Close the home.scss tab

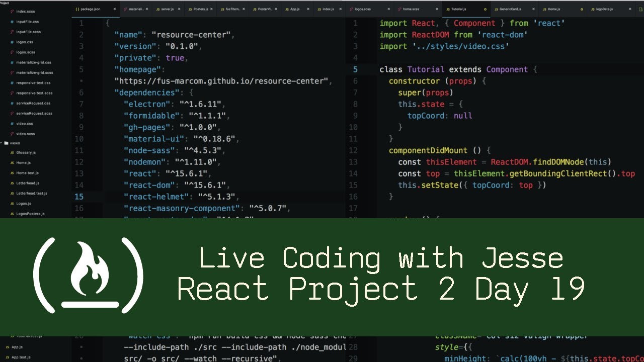coord(437,9)
